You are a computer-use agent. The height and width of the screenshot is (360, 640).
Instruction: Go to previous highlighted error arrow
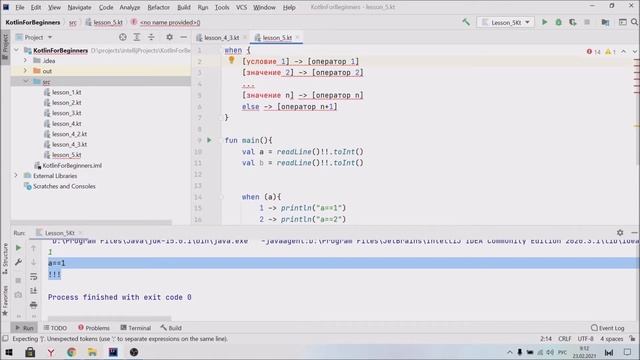[x=624, y=51]
